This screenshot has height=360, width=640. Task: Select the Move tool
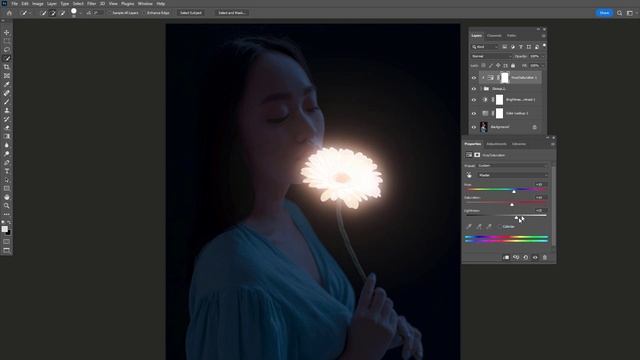[x=7, y=32]
